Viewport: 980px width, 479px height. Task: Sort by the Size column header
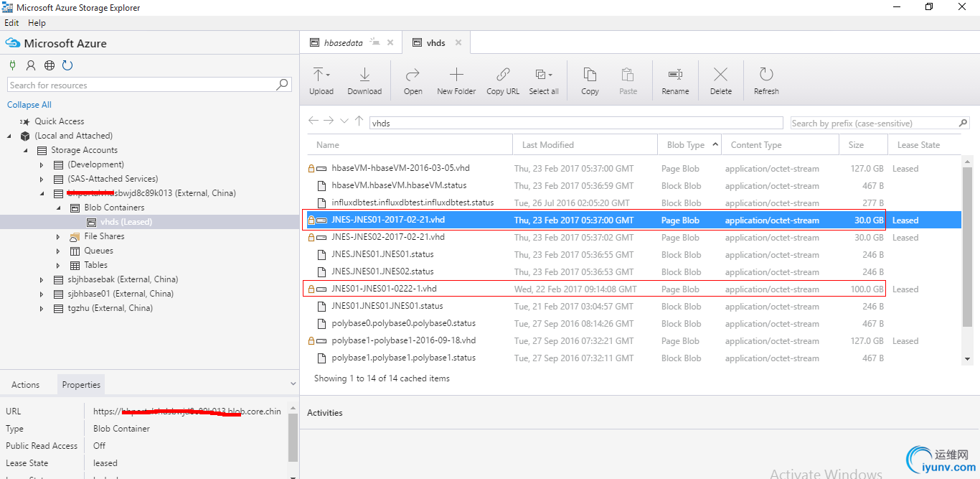(864, 144)
